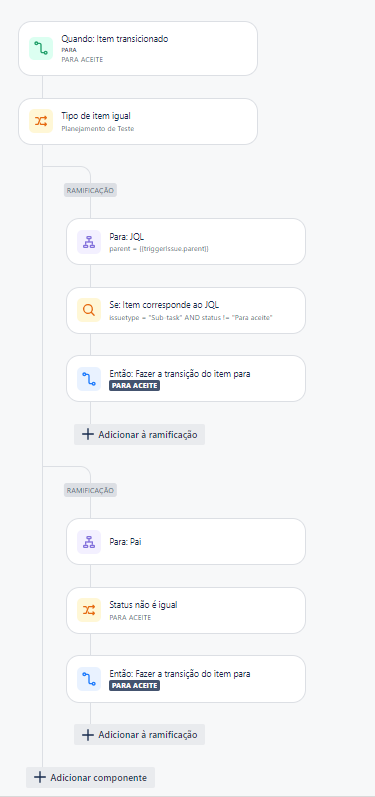
Task: Click the orange shuffle icon on Status não é igual
Action: pos(89,610)
